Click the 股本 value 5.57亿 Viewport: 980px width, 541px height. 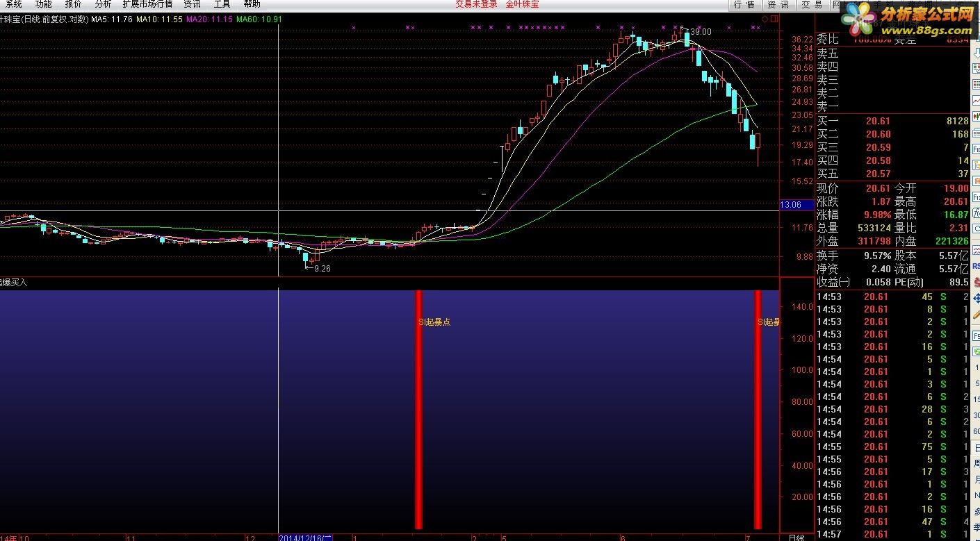pos(954,256)
